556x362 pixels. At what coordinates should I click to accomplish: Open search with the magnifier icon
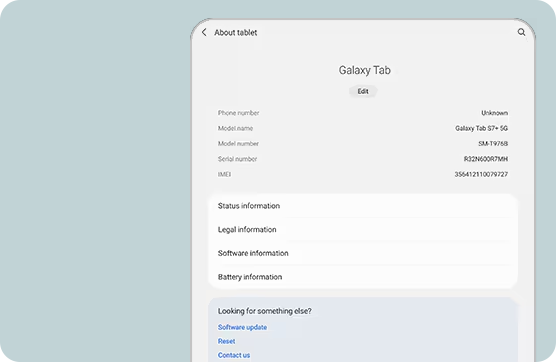521,32
